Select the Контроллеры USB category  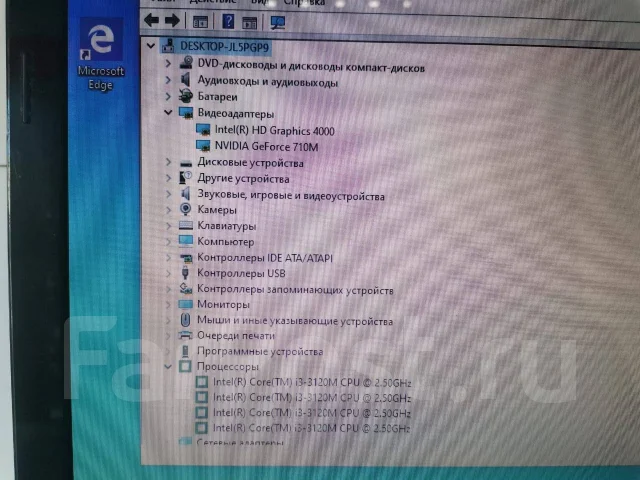click(x=241, y=273)
